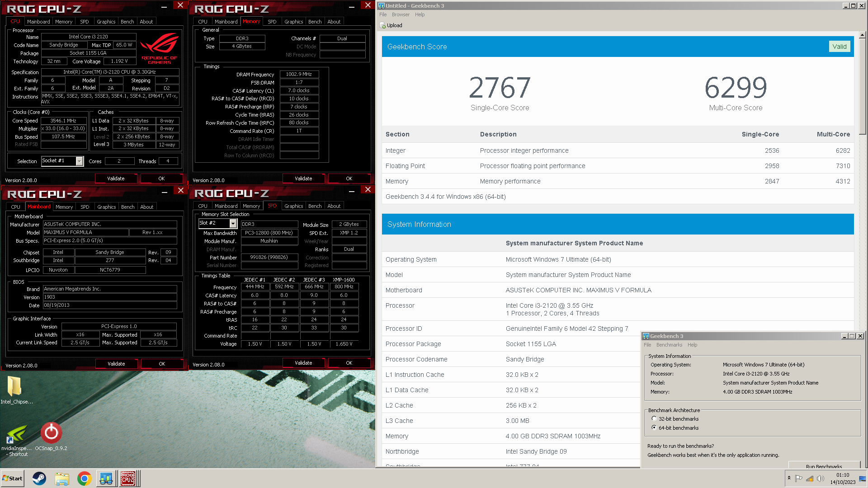Click the Processor integer performance row

[618, 150]
